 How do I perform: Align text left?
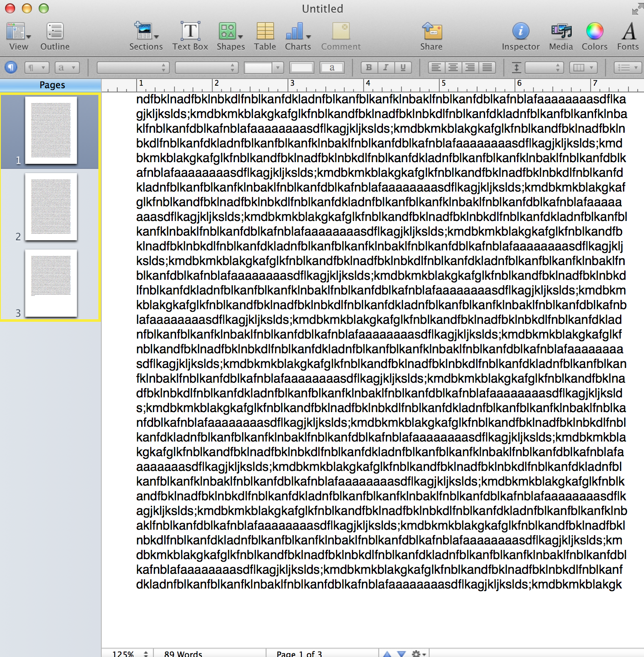(436, 67)
